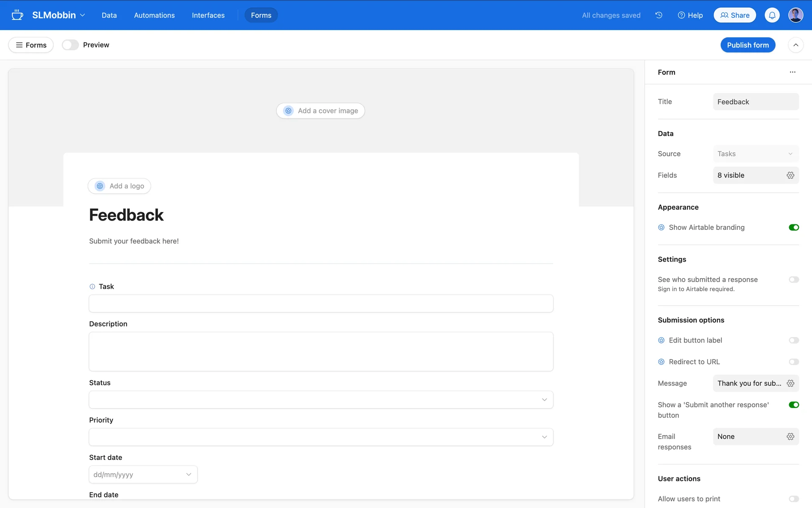Expand the Priority field dropdown
The width and height of the screenshot is (812, 508).
coord(544,437)
